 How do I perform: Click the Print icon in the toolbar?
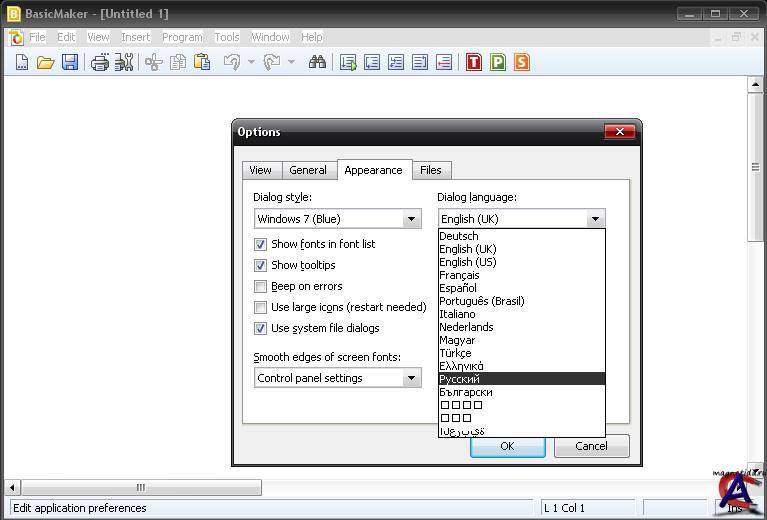[x=99, y=62]
